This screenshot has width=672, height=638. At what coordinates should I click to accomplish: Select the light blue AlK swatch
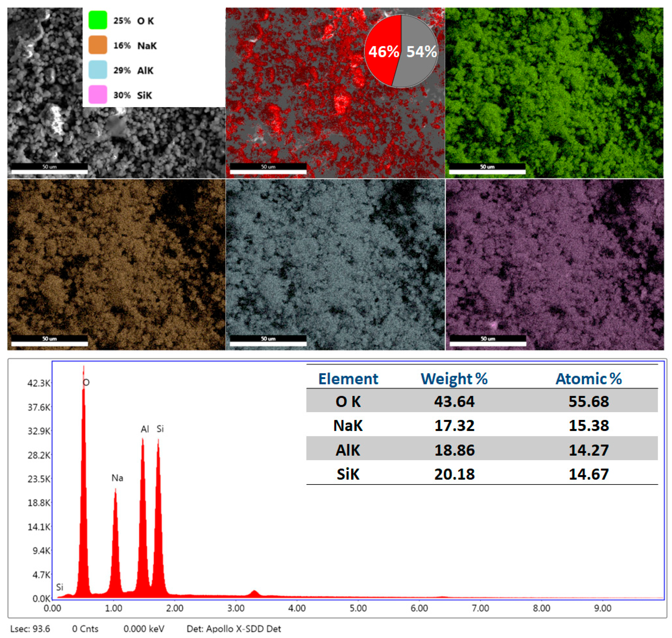[98, 70]
